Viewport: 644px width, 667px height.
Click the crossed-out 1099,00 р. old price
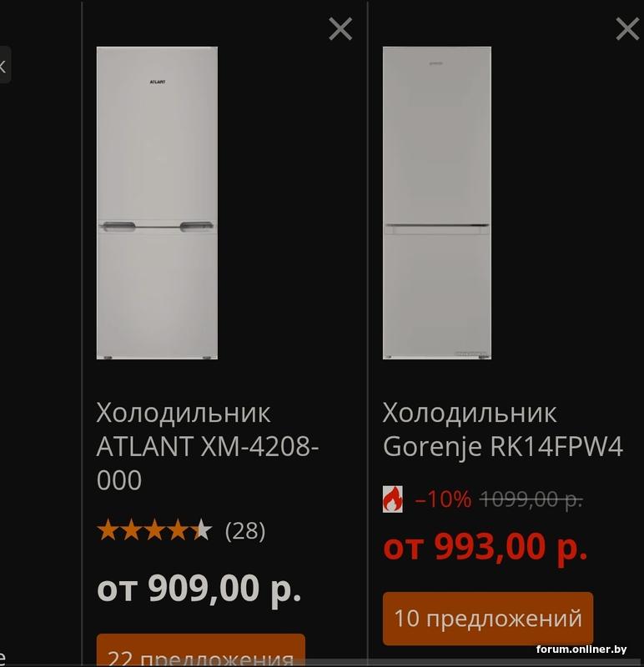point(531,499)
